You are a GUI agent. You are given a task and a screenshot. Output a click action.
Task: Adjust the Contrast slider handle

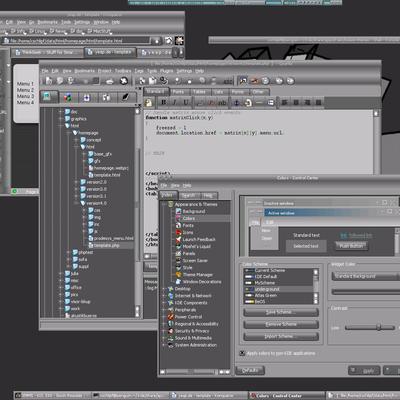point(379,327)
